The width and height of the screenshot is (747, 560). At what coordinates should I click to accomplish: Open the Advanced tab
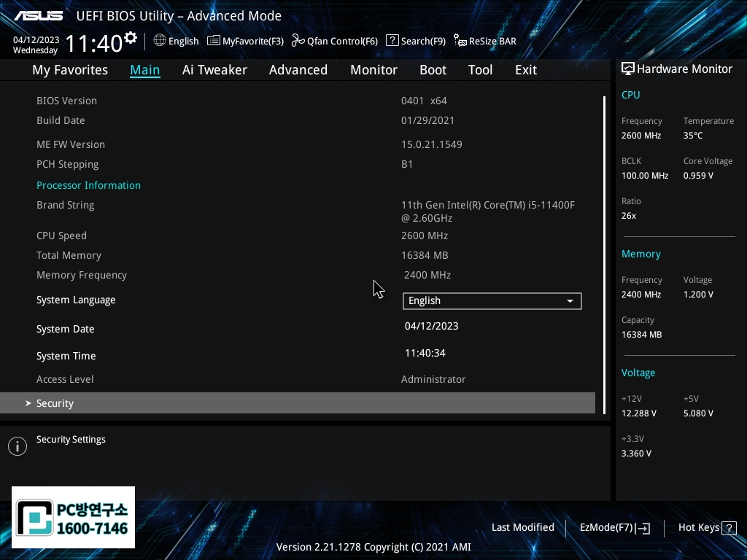click(x=298, y=70)
